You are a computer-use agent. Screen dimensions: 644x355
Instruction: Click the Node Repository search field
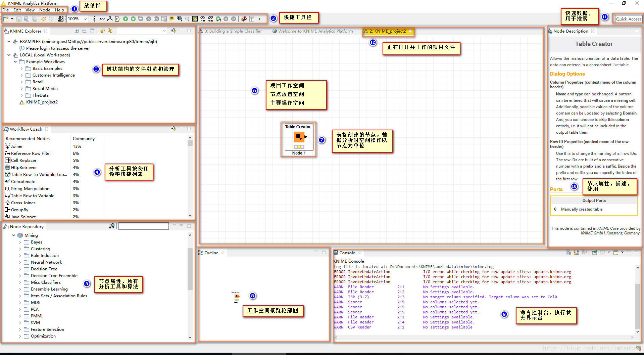pyautogui.click(x=144, y=226)
